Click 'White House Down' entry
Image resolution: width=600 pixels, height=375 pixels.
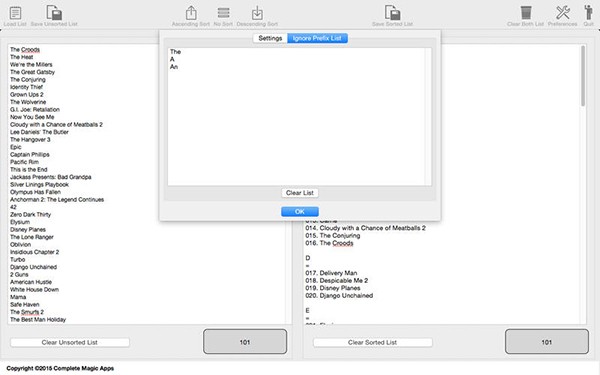[x=34, y=290]
